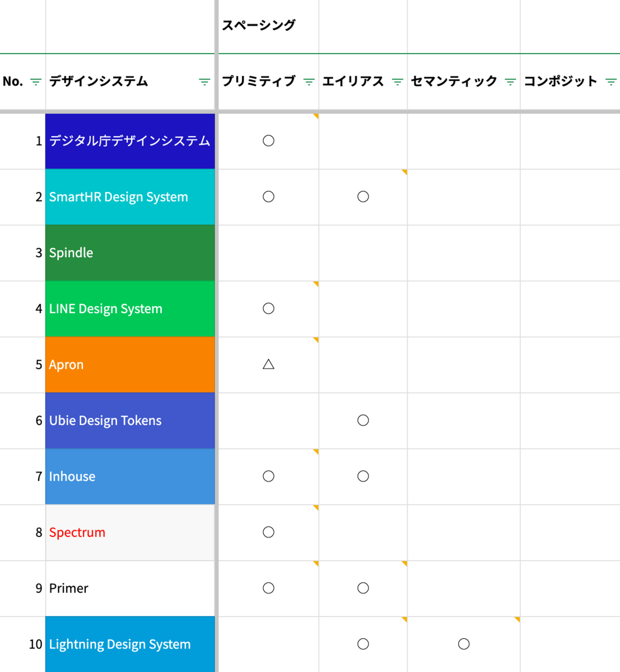620x672 pixels.
Task: Select the スペーシング group header cell
Action: [268, 26]
